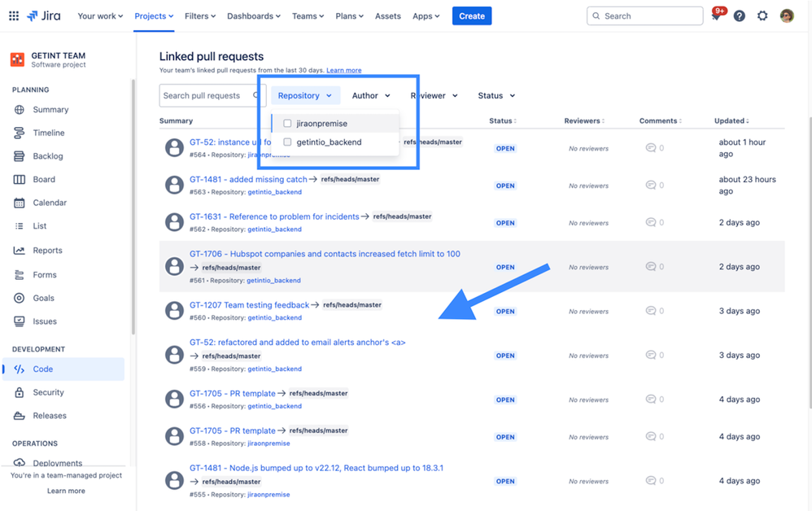Image resolution: width=812 pixels, height=511 pixels.
Task: Click the OPEN status badge for #562
Action: point(505,223)
